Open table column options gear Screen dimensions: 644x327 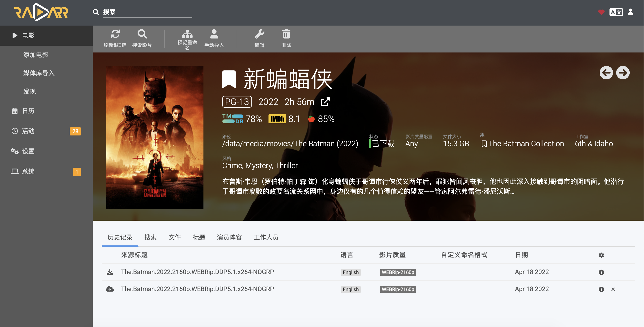point(601,255)
